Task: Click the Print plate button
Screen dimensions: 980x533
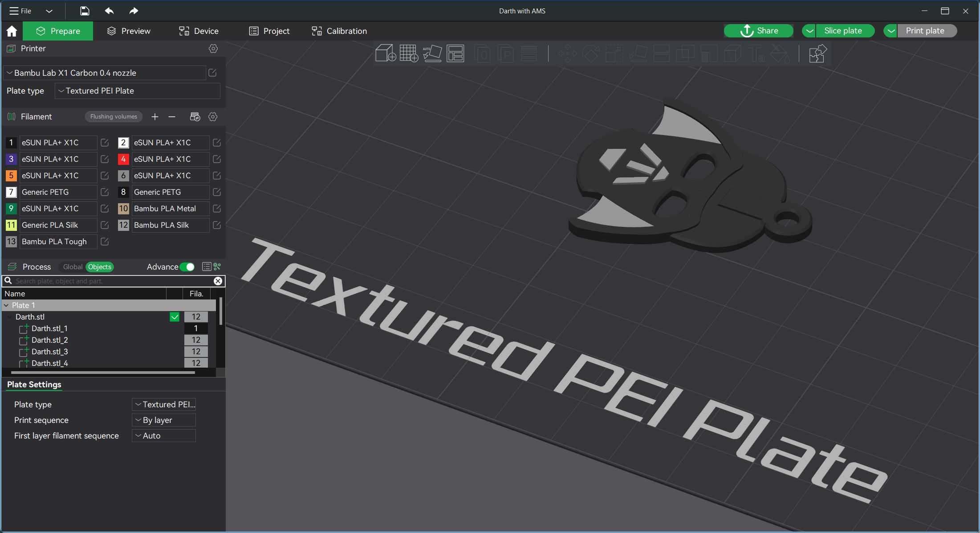Action: pyautogui.click(x=927, y=31)
